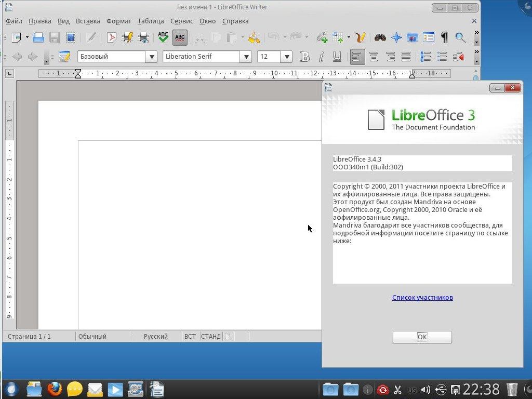The image size is (532, 399).
Task: Show the Draw Functions toolbar
Action: (x=361, y=37)
